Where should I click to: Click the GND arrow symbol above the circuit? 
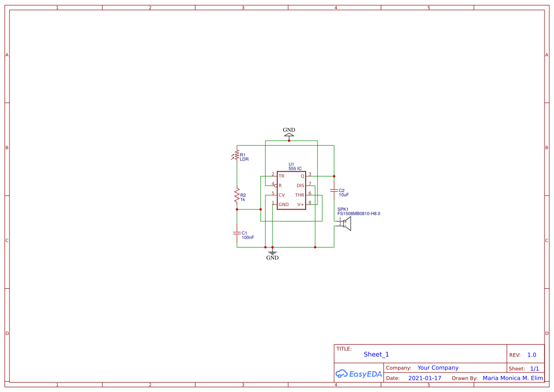click(289, 134)
